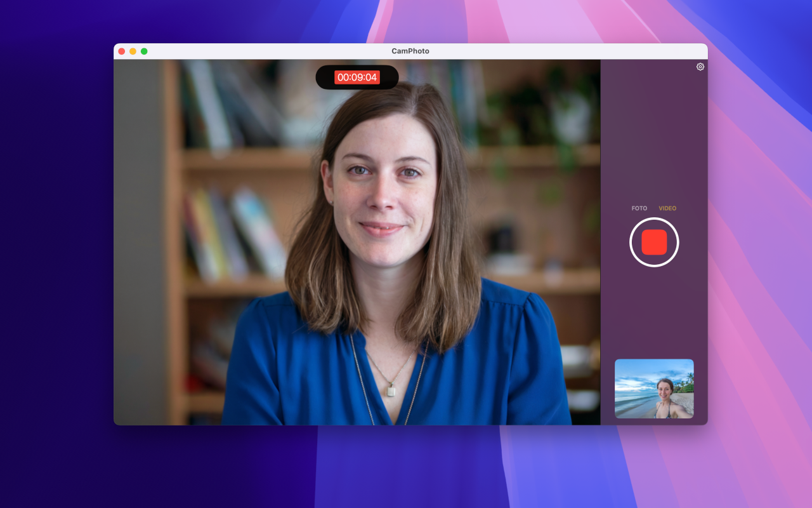Minimize the window with the yellow button

click(x=133, y=51)
